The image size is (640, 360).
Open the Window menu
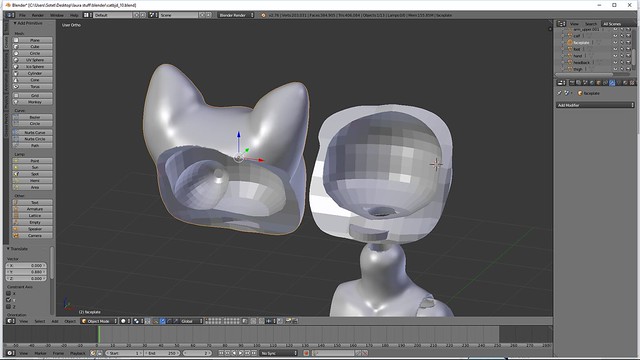57,16
